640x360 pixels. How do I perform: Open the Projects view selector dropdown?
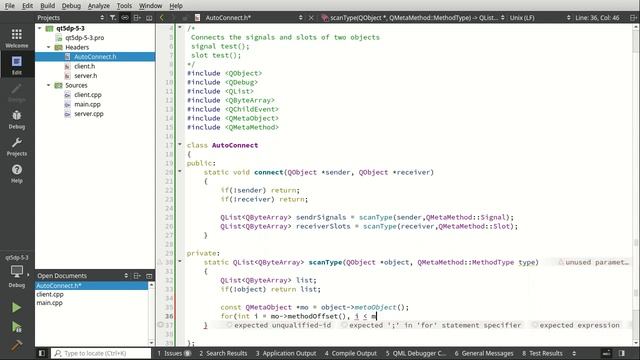click(70, 18)
